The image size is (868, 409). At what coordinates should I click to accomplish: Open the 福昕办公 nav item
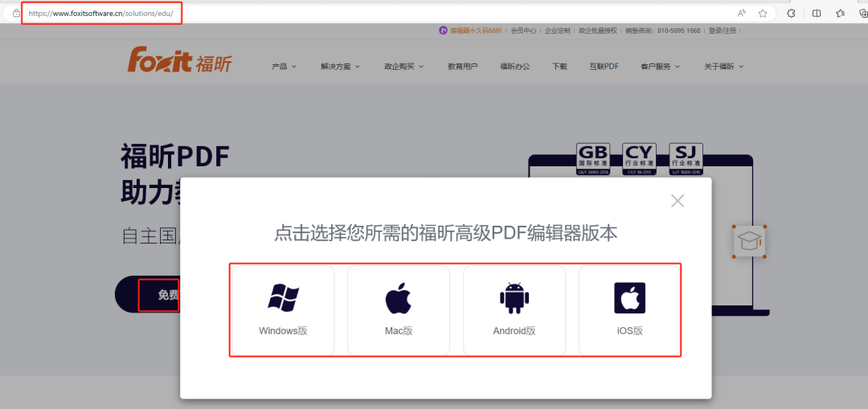515,67
